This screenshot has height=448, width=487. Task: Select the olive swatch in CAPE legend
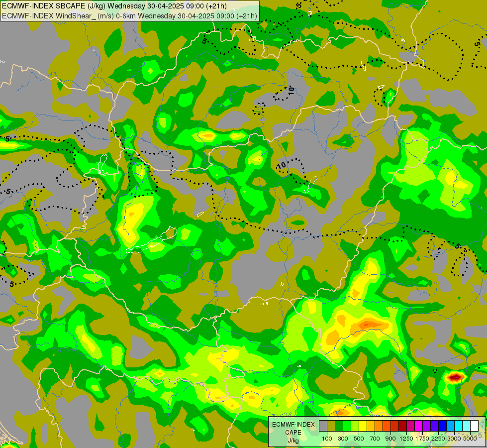click(331, 426)
